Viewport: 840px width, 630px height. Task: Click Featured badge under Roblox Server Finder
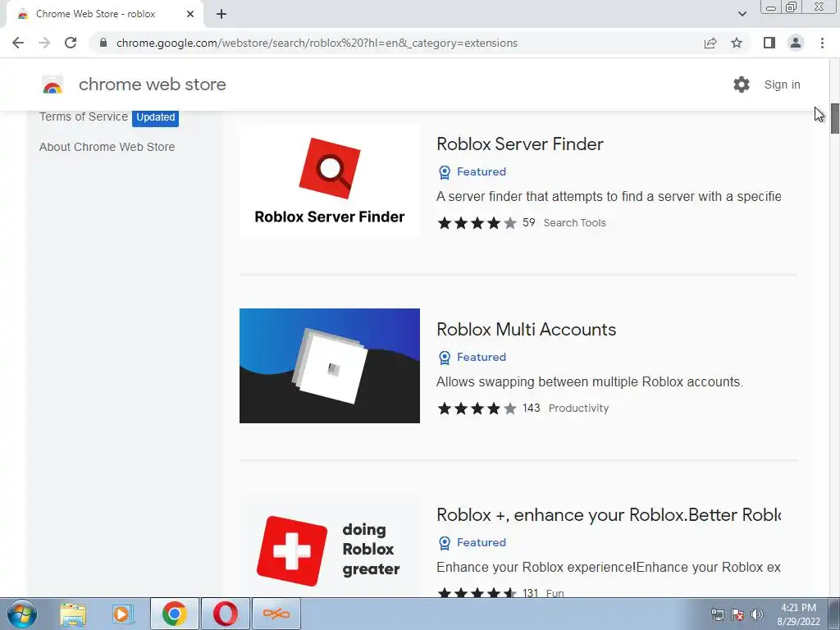(x=472, y=172)
